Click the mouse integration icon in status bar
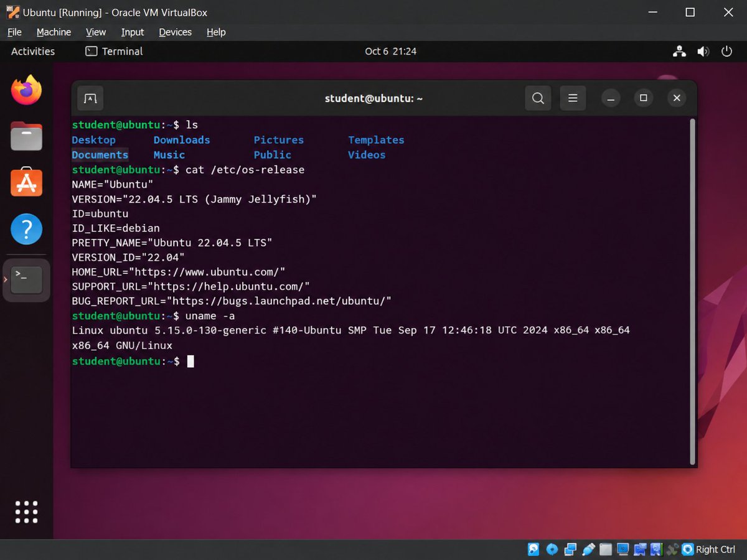Image resolution: width=747 pixels, height=560 pixels. [673, 549]
